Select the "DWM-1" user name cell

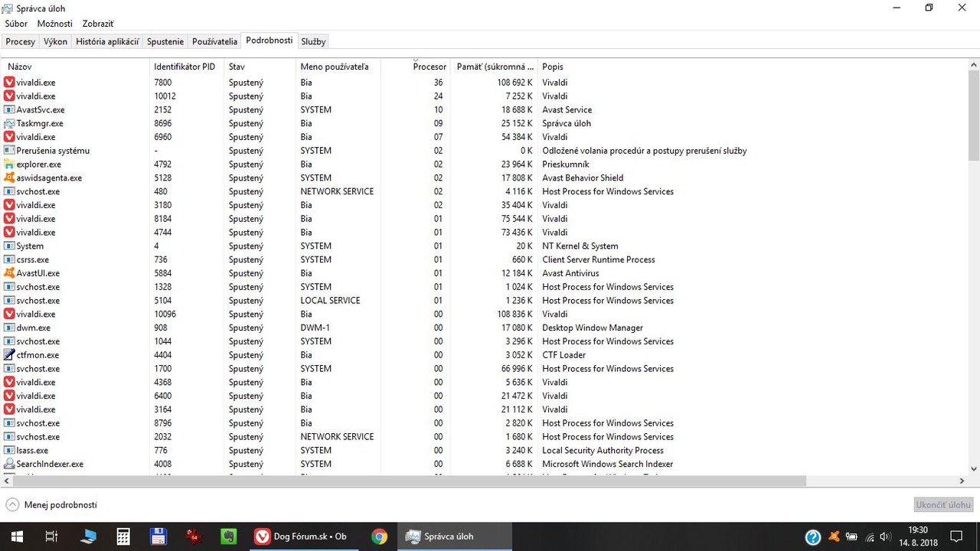[315, 328]
